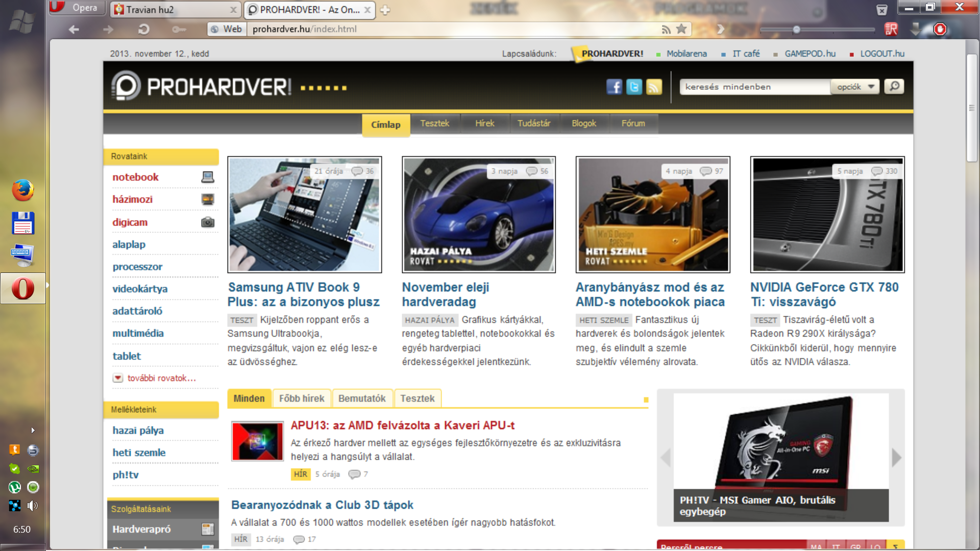Open APU13 AMD Kaveri article headline
Viewport: 980px width, 551px height.
403,425
